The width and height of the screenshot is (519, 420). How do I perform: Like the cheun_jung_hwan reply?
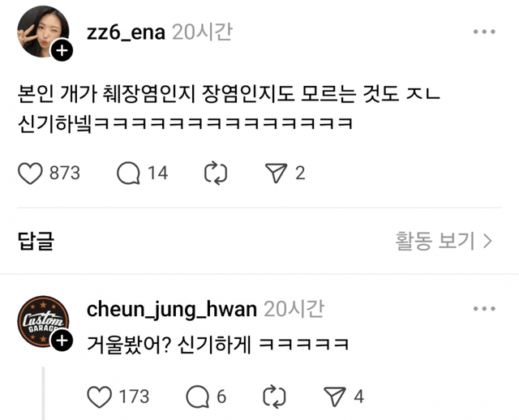click(99, 396)
